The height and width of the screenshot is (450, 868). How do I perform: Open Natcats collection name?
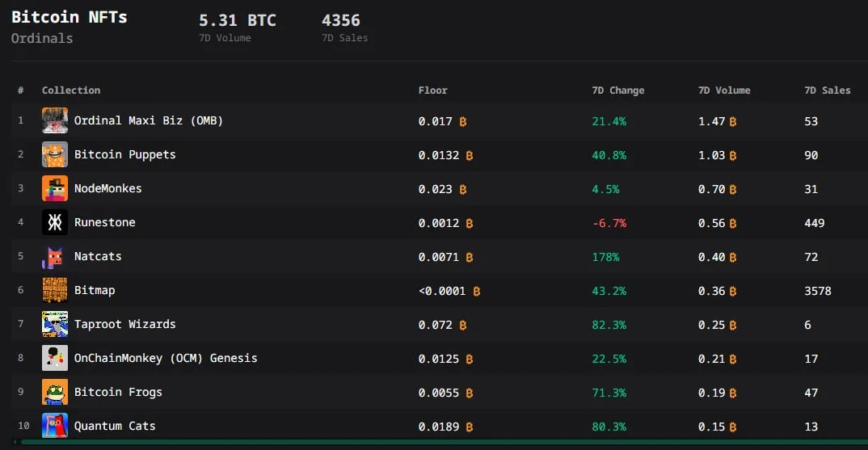point(98,256)
